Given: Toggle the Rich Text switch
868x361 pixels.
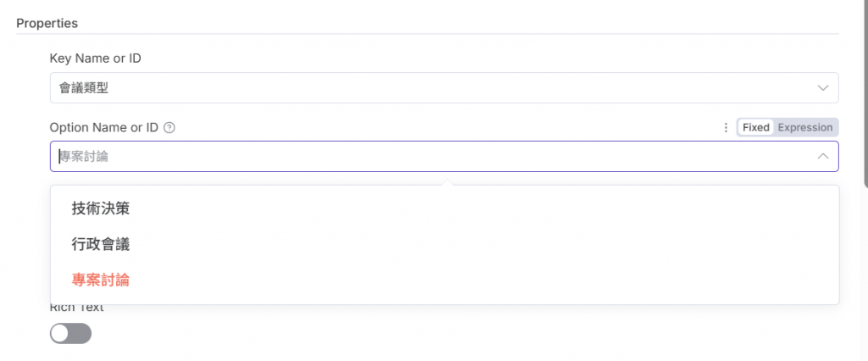Looking at the screenshot, I should 70,334.
